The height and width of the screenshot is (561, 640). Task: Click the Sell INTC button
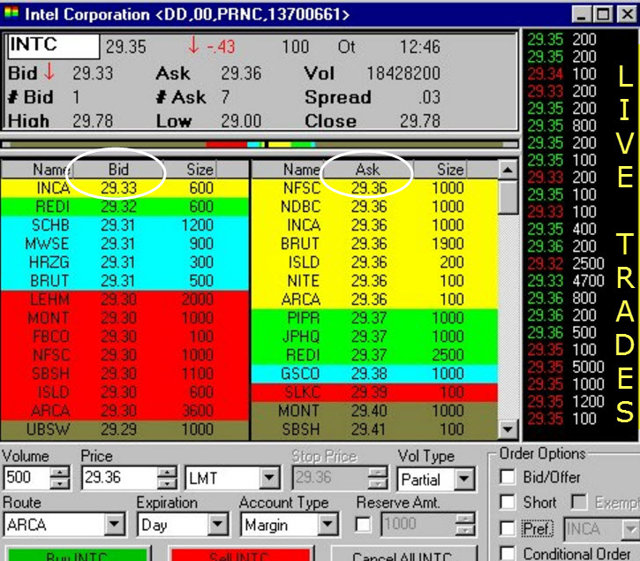tap(240, 554)
